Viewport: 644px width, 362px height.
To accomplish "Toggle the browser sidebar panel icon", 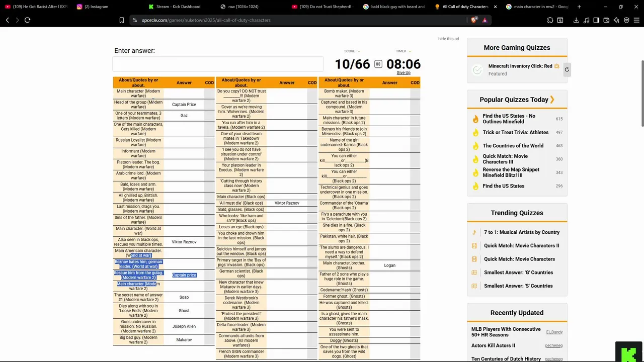I will coord(596,20).
